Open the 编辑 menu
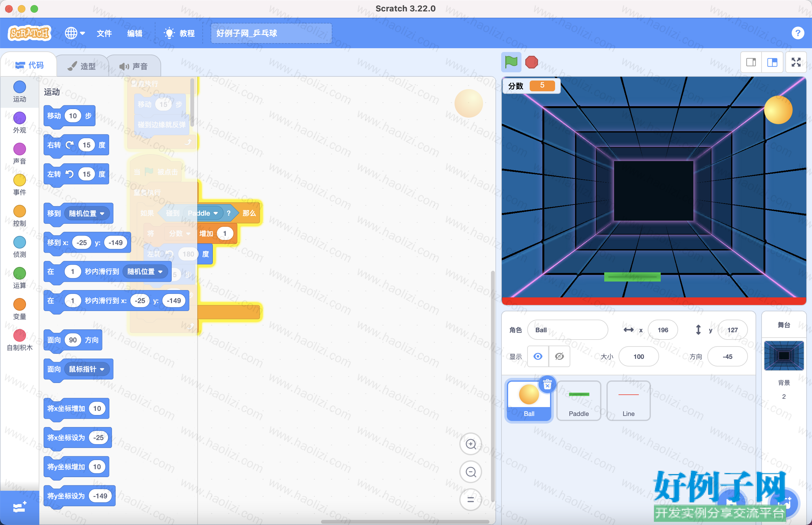This screenshot has width=812, height=525. tap(135, 33)
